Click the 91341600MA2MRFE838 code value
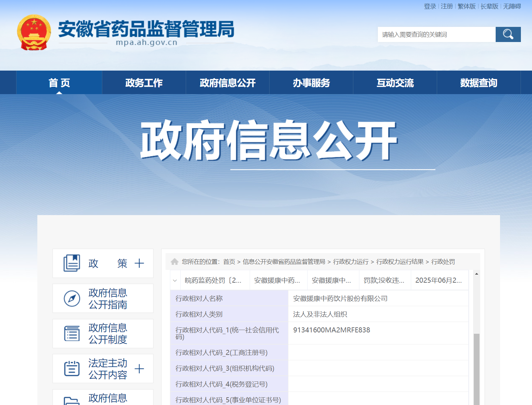Screen dimensions: 532x405 [x=331, y=330]
